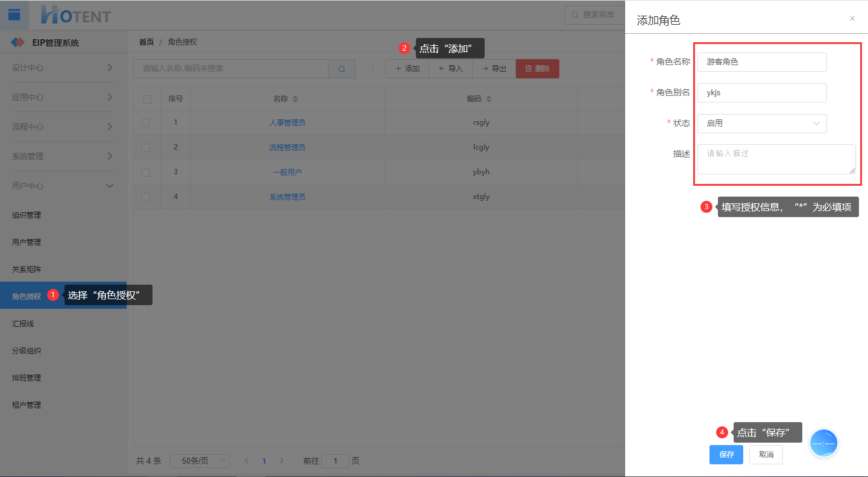This screenshot has height=477, width=868.
Task: Select 用户管理 in the sidebar menu
Action: [x=27, y=242]
